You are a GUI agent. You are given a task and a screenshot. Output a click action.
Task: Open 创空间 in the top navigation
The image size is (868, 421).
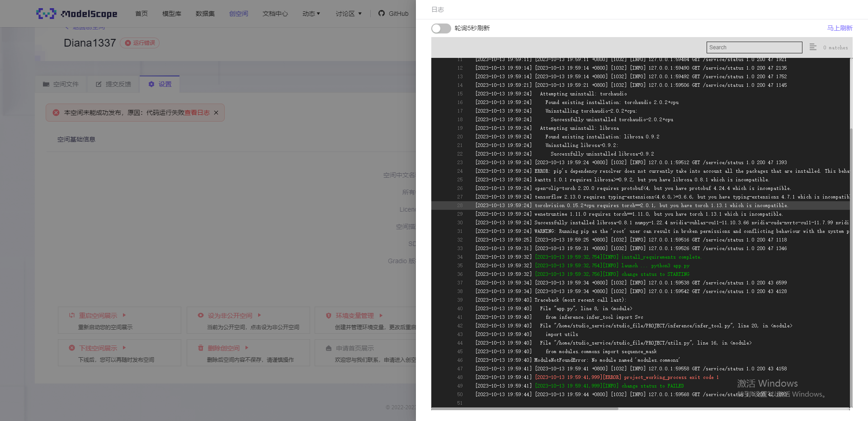pyautogui.click(x=239, y=14)
